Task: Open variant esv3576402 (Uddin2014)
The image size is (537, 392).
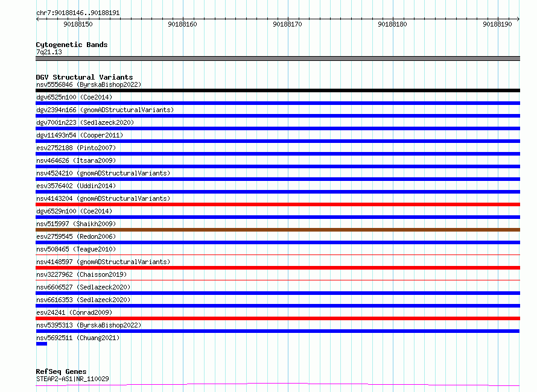Action: [x=76, y=186]
